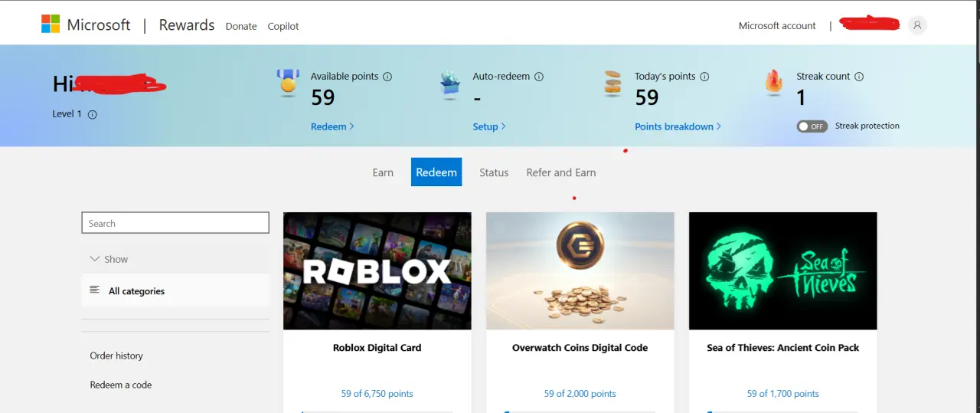This screenshot has width=980, height=413.
Task: Open the Roblox card thumbnail
Action: point(377,271)
